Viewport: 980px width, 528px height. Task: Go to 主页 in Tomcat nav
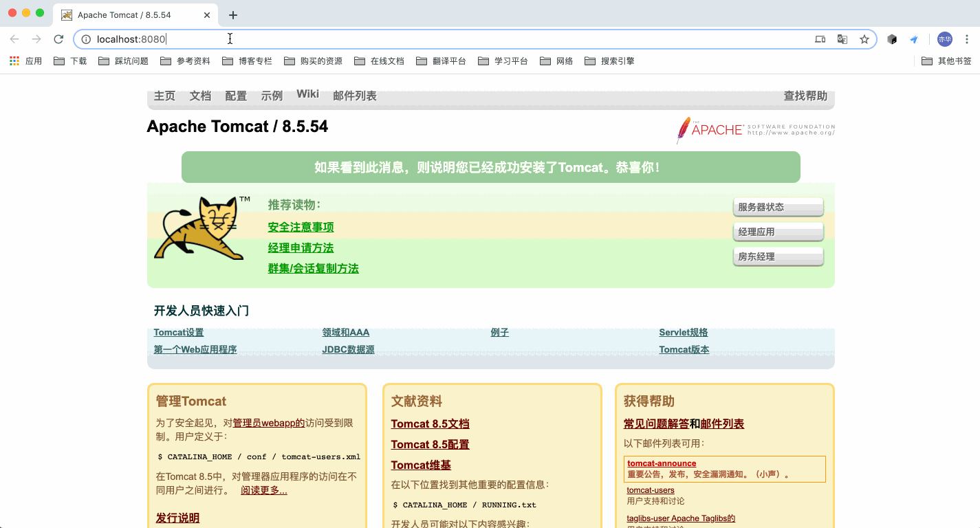click(164, 96)
